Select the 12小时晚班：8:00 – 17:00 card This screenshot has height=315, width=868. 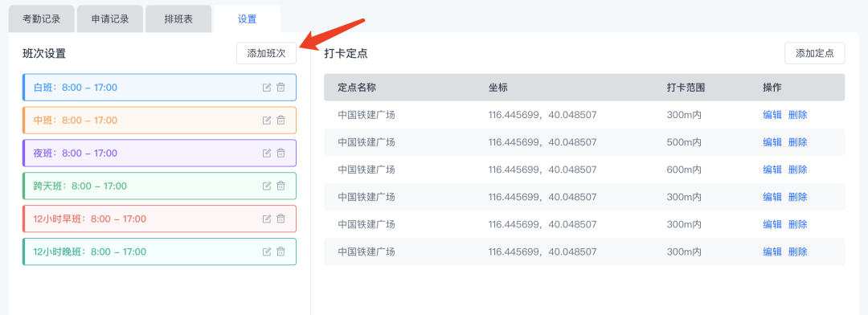tap(159, 252)
